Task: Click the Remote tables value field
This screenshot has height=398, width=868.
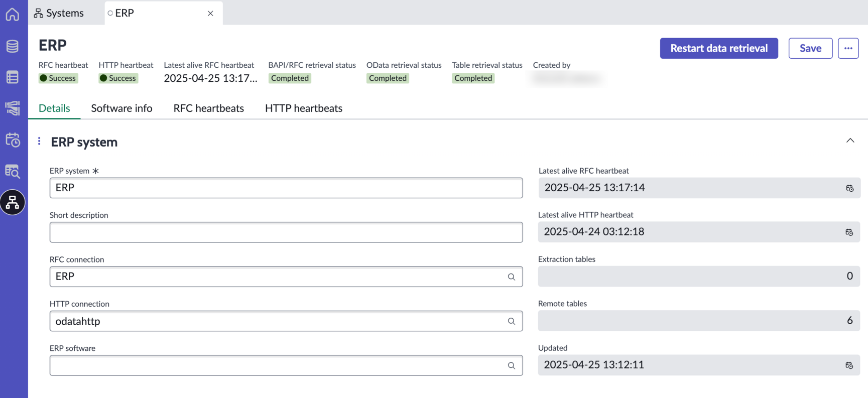Action: (x=699, y=320)
